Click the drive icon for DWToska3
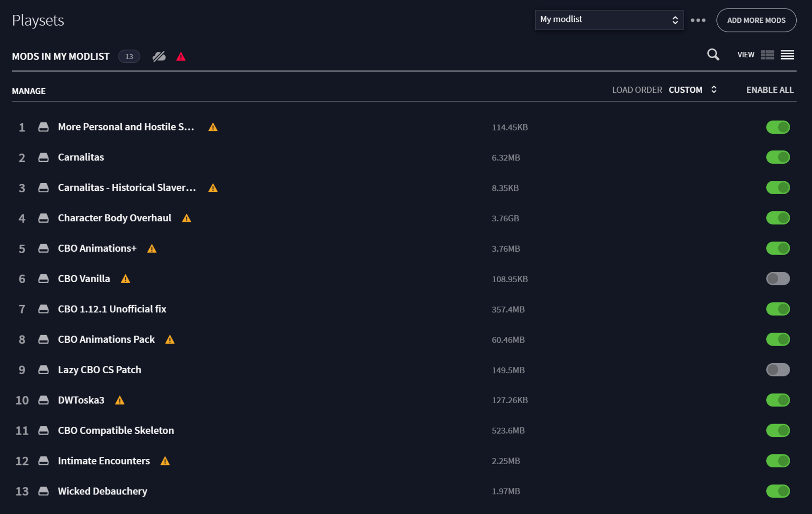This screenshot has height=514, width=812. click(43, 400)
